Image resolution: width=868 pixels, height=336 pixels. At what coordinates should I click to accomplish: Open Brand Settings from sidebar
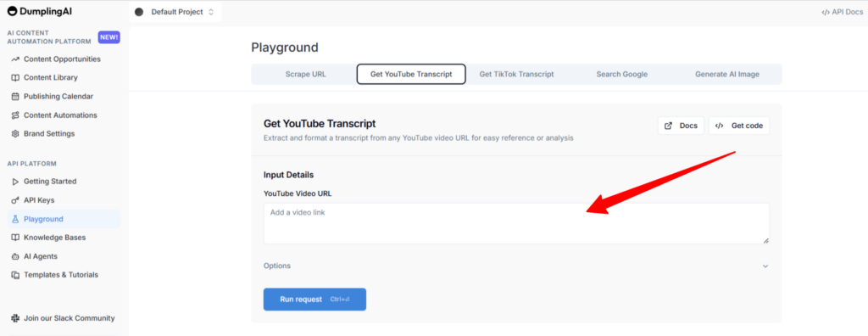tap(64, 133)
